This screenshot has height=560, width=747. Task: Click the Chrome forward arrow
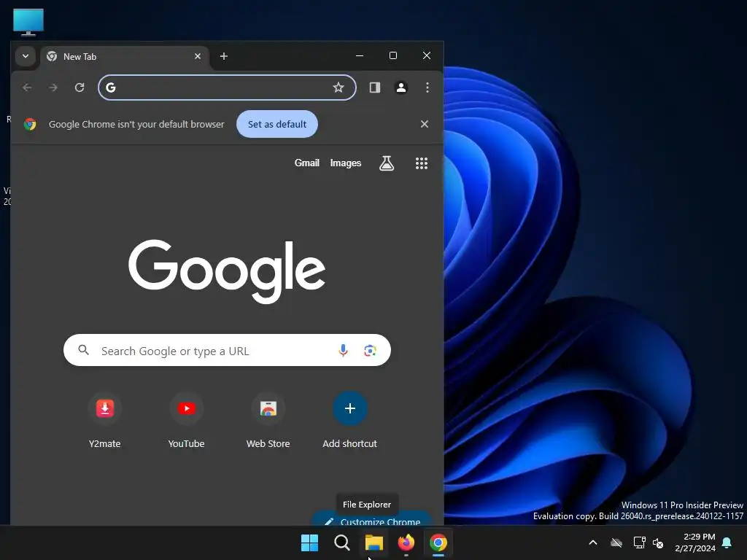click(x=53, y=87)
